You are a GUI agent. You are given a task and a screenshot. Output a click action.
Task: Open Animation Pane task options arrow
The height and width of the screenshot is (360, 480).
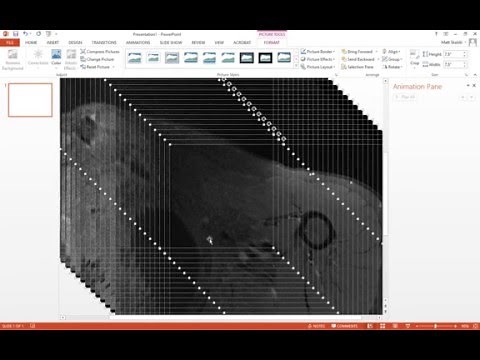468,86
